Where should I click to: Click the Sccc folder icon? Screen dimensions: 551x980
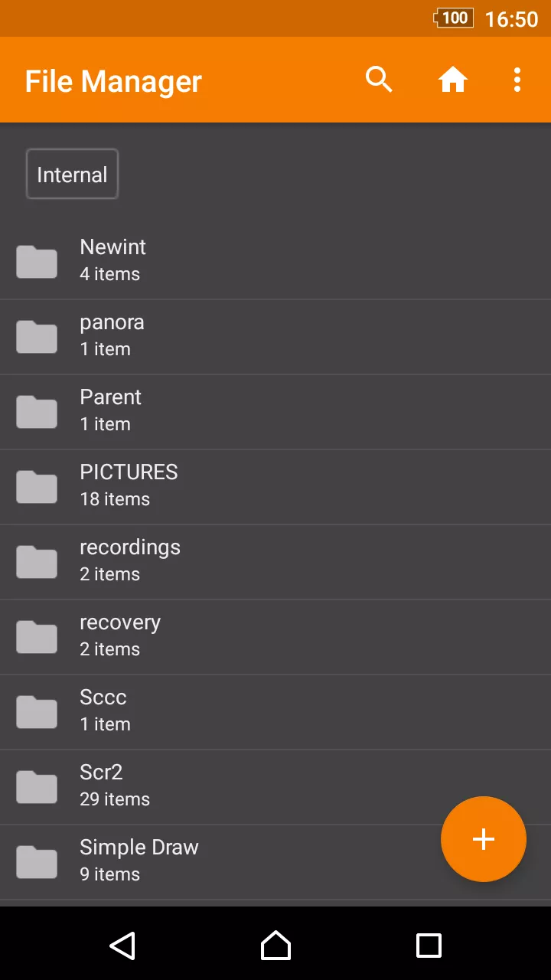[x=37, y=712]
